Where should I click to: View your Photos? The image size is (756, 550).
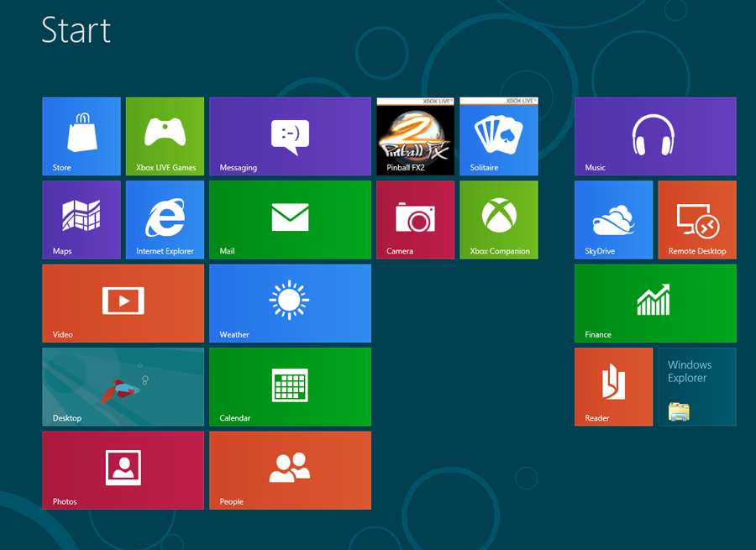123,470
